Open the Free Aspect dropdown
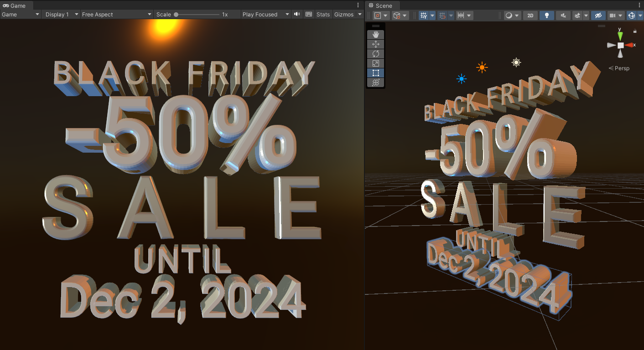This screenshot has width=644, height=350. pos(117,14)
